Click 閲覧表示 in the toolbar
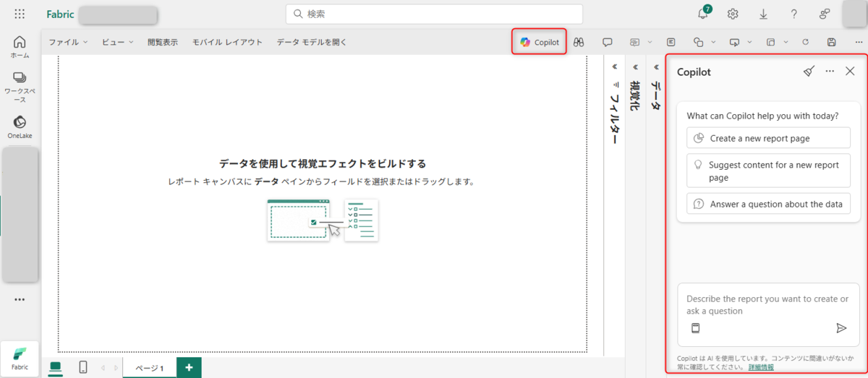This screenshot has height=378, width=868. coord(163,42)
